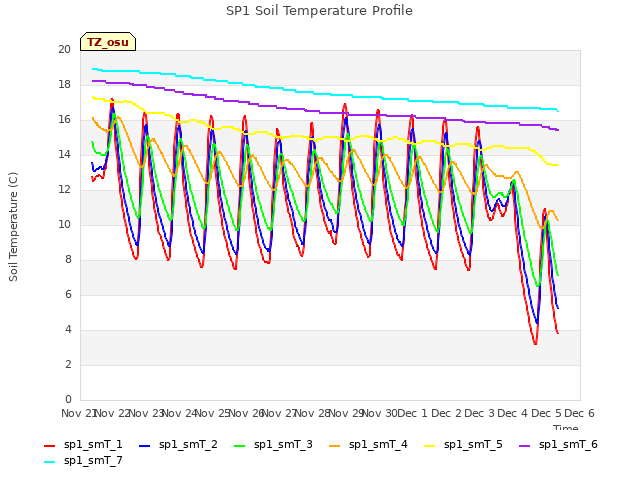Click the chart title SP1 Soil Temperature Profile

(319, 11)
